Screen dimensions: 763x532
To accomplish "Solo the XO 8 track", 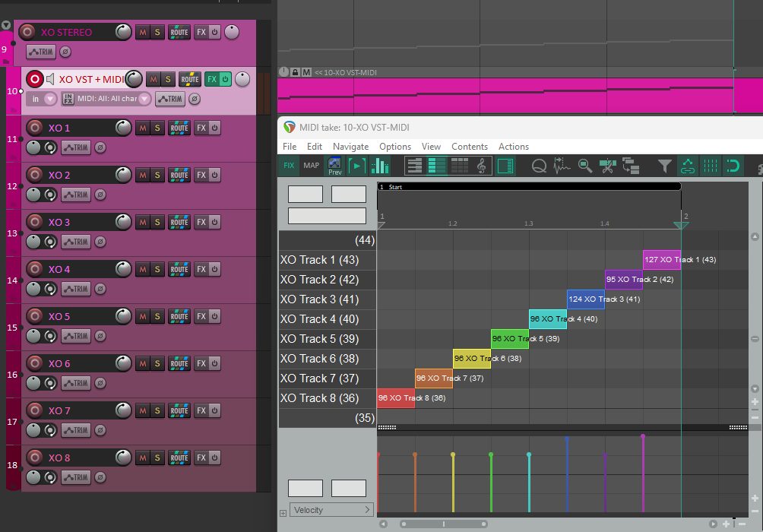I will click(x=157, y=458).
